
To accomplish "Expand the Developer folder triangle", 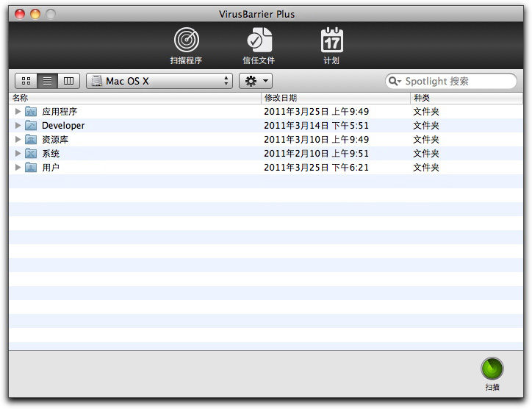I will click(x=18, y=125).
